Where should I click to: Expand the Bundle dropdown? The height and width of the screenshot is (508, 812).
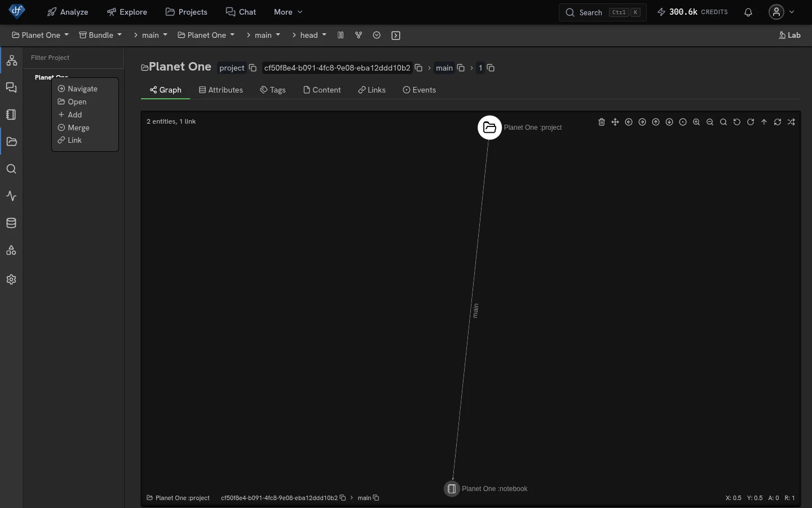[x=100, y=35]
